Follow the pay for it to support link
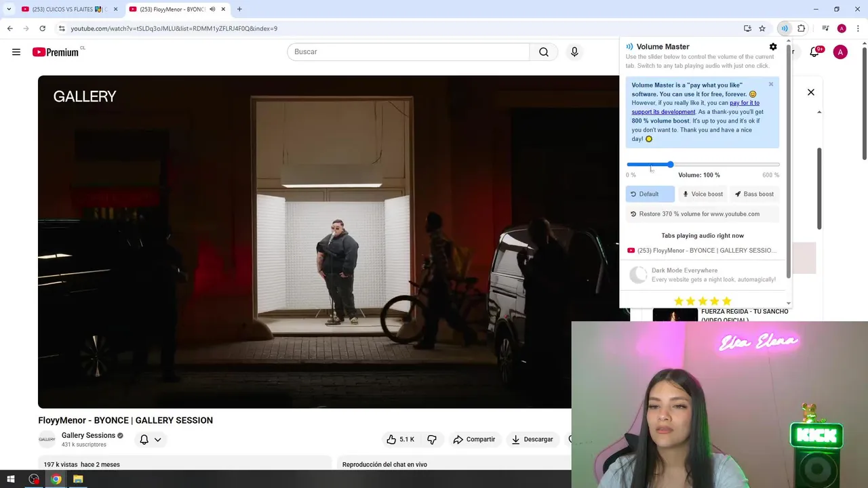 coord(696,107)
